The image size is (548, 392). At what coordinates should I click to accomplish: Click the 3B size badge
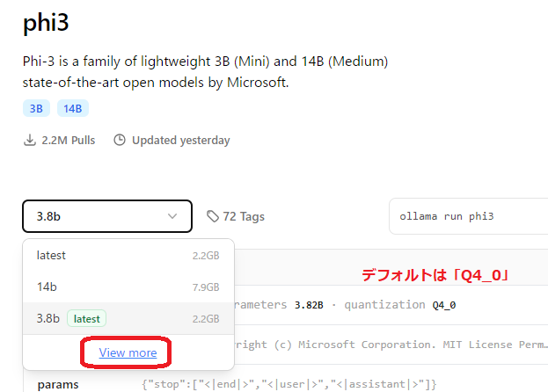pos(36,109)
